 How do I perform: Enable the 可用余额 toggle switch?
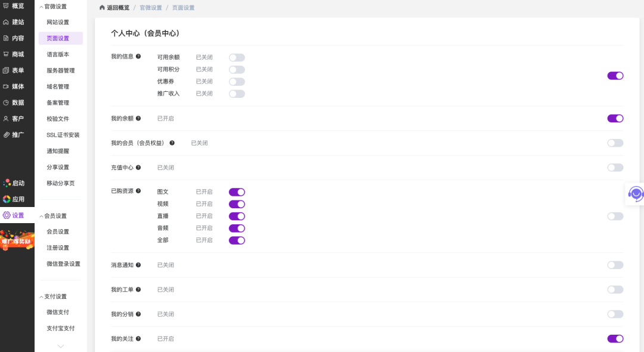[x=237, y=58]
